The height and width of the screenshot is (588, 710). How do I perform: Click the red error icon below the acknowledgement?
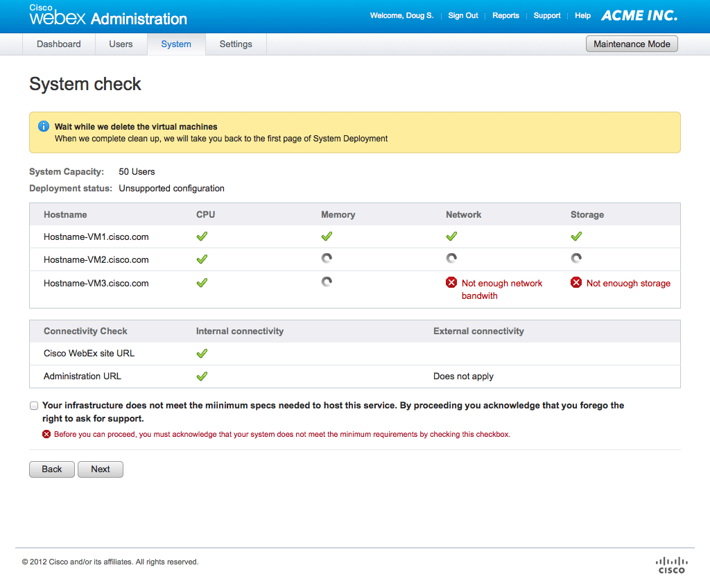pos(46,434)
